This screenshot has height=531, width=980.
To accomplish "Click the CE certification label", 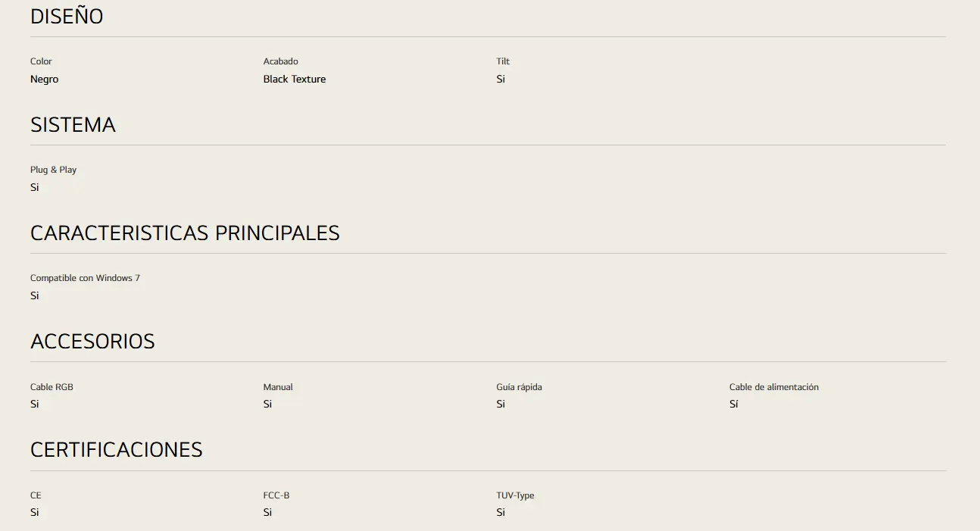I will pos(36,495).
